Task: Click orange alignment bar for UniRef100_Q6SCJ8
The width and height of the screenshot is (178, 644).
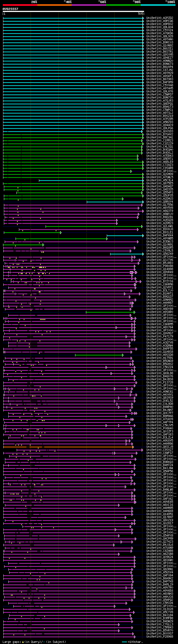Action: [x=68, y=447]
